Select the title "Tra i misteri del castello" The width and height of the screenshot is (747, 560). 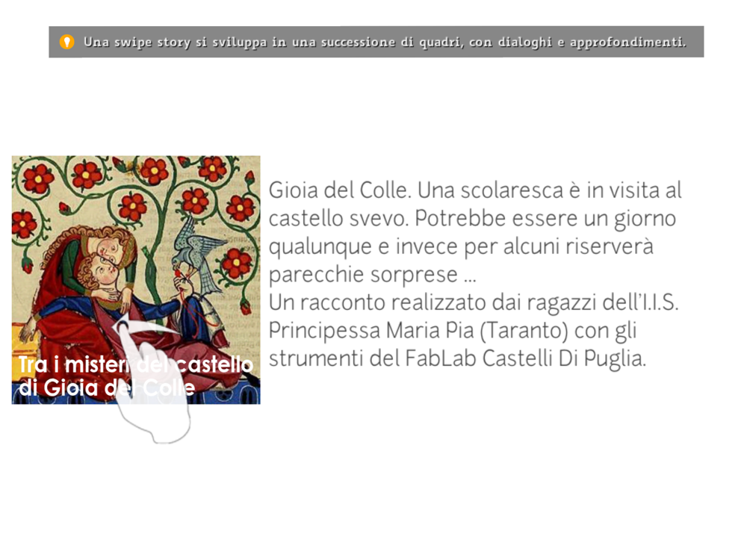[x=136, y=365]
